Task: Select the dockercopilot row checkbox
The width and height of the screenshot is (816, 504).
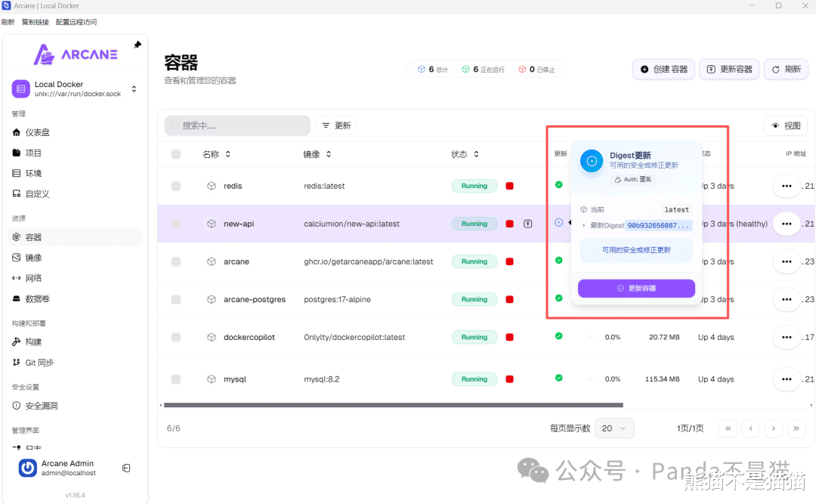Action: (176, 338)
